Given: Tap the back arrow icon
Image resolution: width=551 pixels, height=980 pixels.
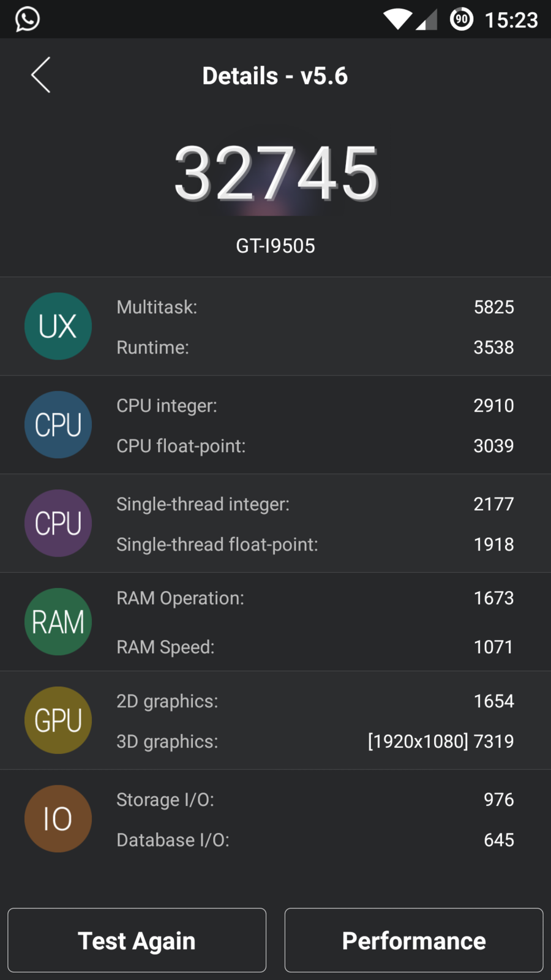Looking at the screenshot, I should point(40,75).
